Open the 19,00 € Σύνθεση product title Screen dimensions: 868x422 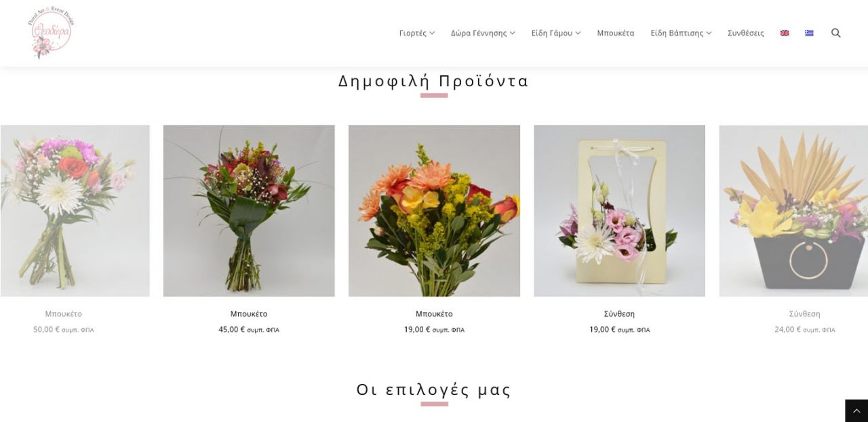pos(619,313)
